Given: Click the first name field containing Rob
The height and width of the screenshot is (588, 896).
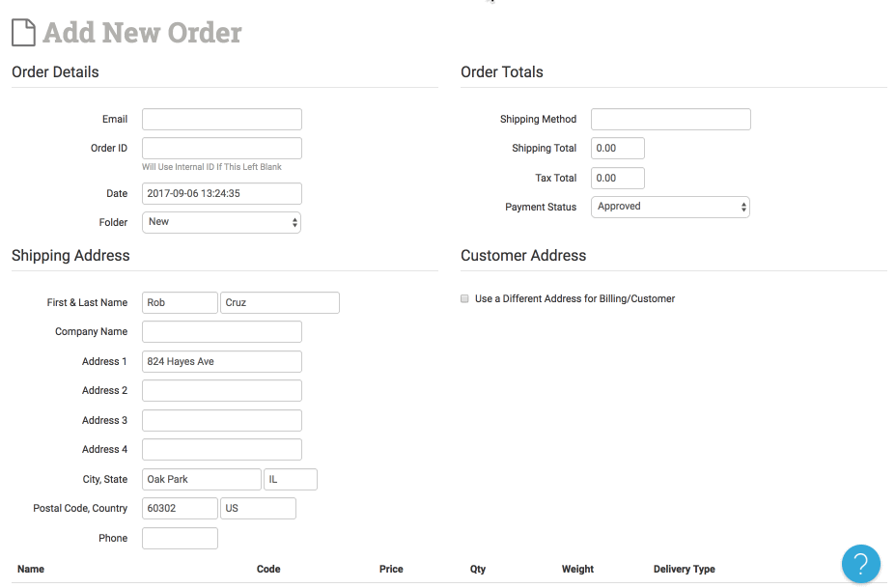Looking at the screenshot, I should [x=180, y=303].
